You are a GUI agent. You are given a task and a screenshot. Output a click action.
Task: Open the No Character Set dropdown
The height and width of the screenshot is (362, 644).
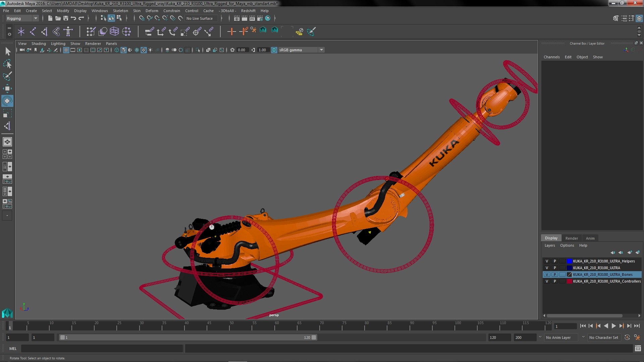coord(604,338)
